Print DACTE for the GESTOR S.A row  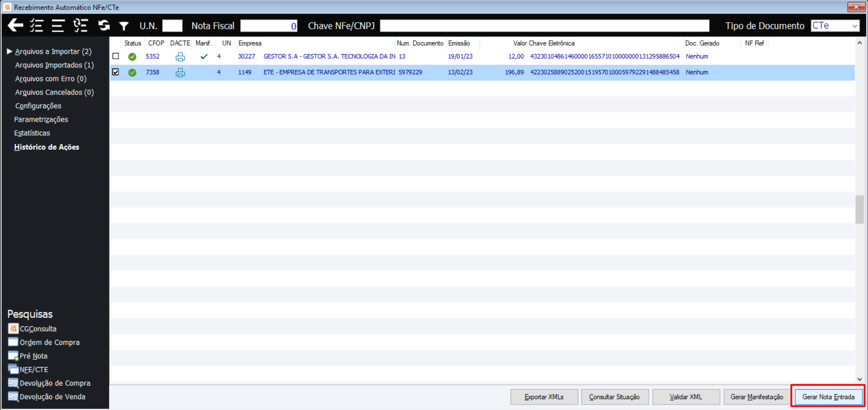tap(180, 57)
